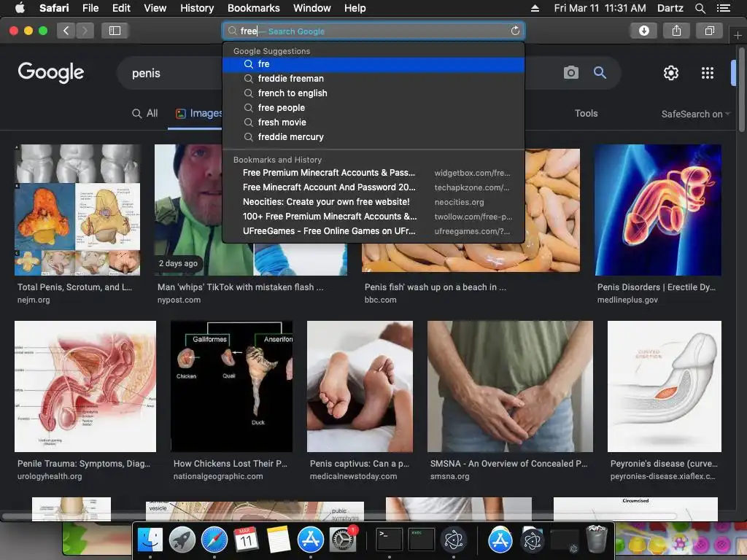Expand the SafeSearch on dropdown

[695, 114]
